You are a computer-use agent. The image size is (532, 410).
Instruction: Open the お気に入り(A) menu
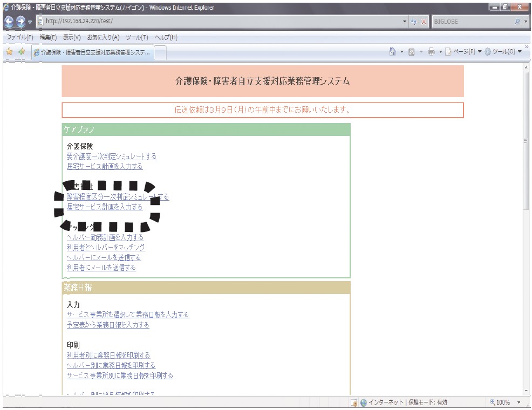(x=103, y=37)
